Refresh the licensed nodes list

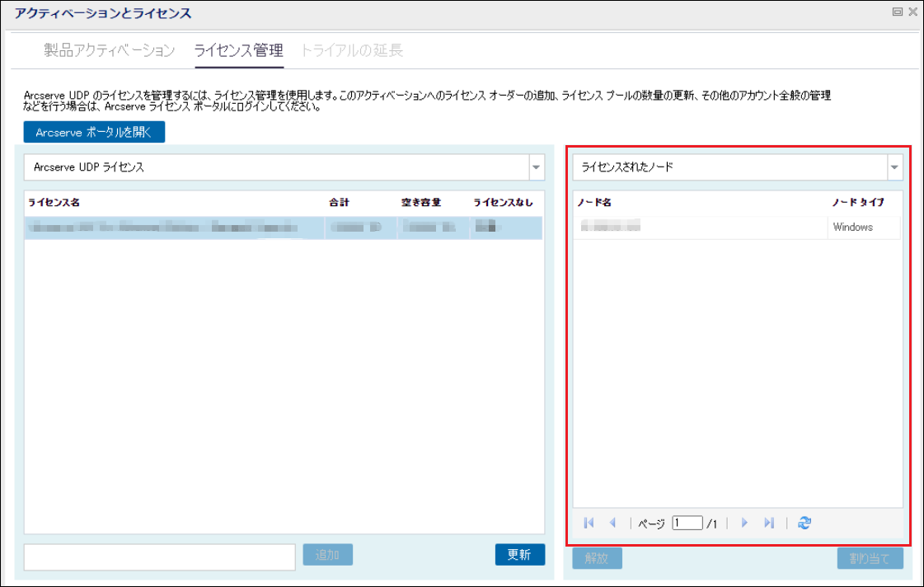pos(804,523)
